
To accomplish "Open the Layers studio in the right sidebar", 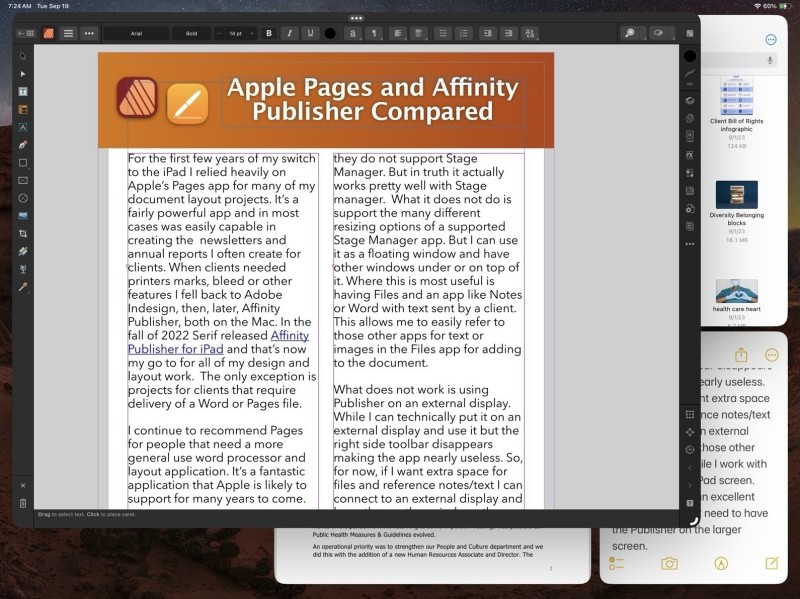I will 691,100.
